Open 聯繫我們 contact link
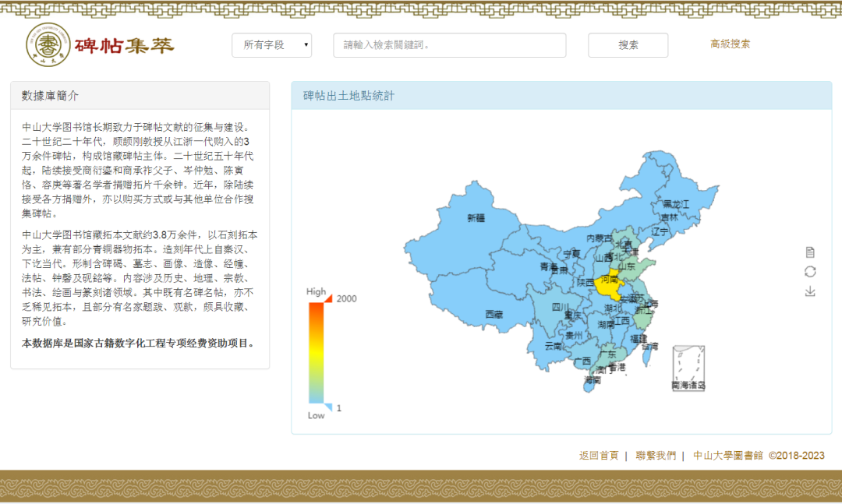Viewport: 842px width, 504px height. tap(656, 456)
